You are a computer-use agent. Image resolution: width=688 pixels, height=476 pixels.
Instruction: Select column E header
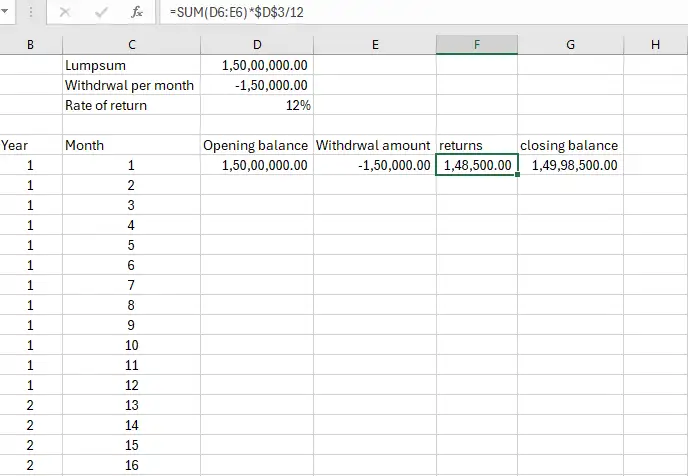pyautogui.click(x=374, y=44)
